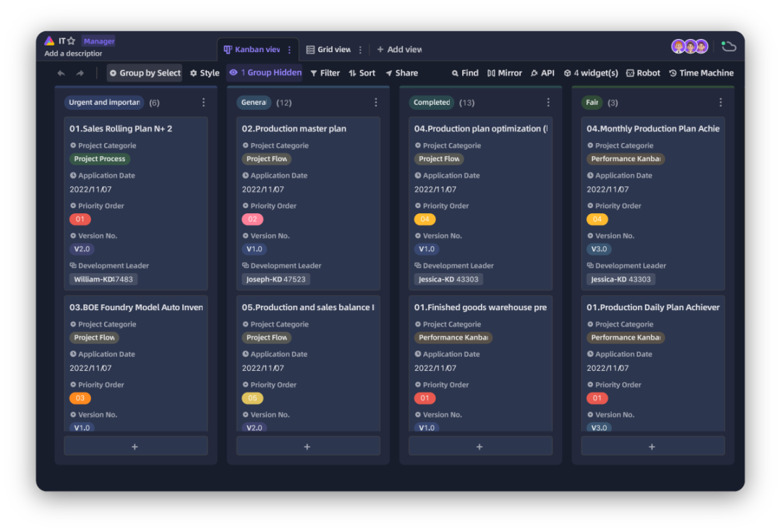Open Find search
This screenshot has width=781, height=532.
tap(465, 73)
